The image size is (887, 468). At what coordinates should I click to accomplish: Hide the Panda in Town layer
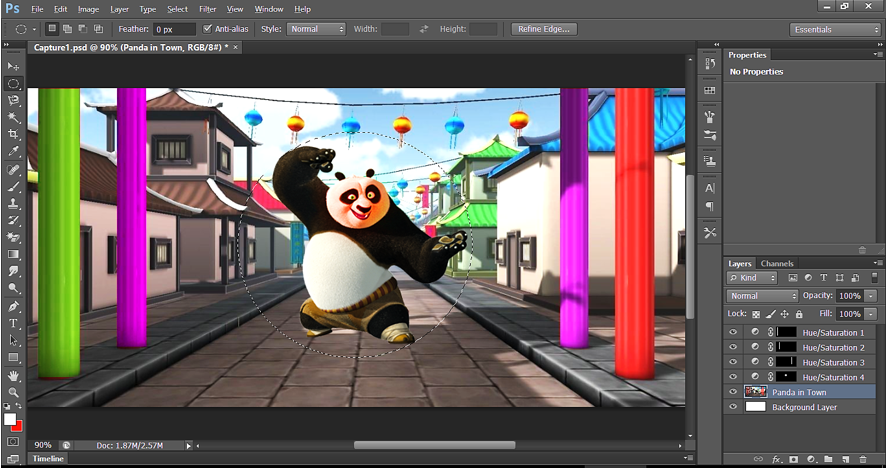(x=733, y=392)
